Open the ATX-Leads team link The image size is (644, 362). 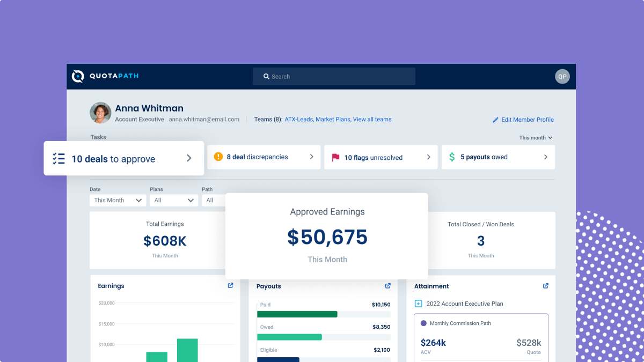(x=299, y=119)
